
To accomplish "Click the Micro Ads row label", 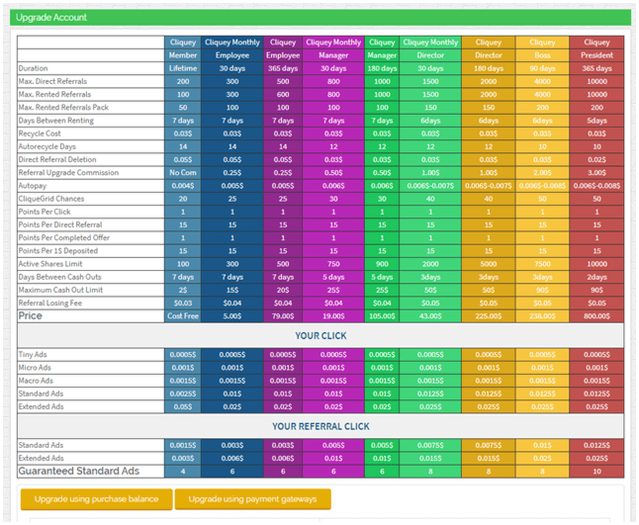I will click(35, 367).
